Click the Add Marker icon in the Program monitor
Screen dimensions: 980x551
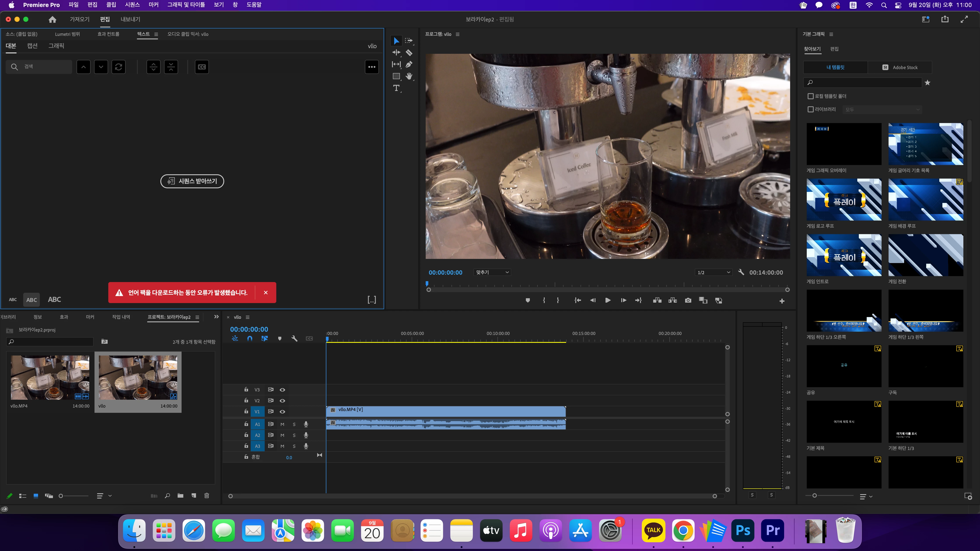click(x=528, y=300)
